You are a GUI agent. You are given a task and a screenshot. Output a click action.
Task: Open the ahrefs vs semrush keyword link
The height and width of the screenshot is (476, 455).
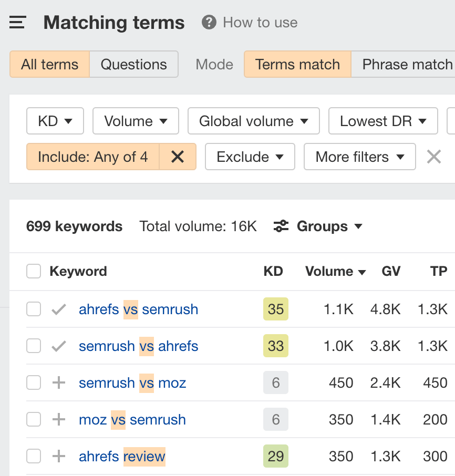(138, 309)
